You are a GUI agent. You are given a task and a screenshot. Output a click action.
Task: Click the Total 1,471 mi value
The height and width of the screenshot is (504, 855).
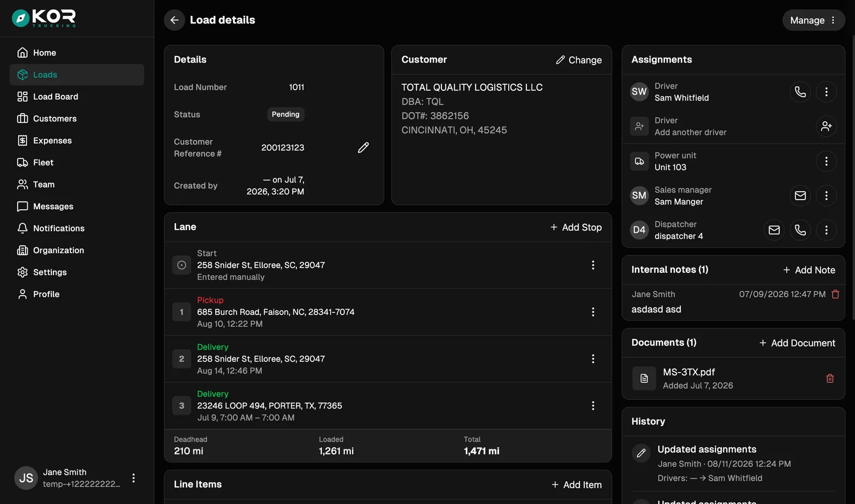tap(481, 451)
